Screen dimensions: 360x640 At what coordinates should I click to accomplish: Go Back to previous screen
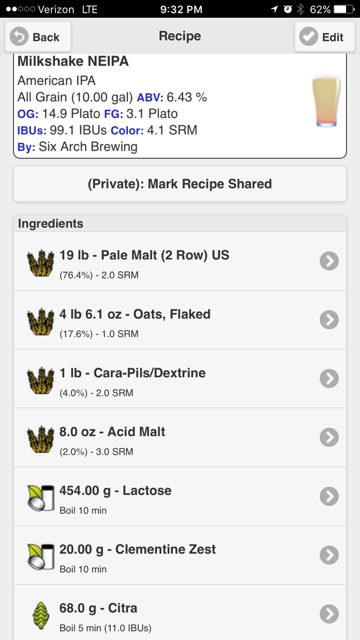[x=38, y=37]
